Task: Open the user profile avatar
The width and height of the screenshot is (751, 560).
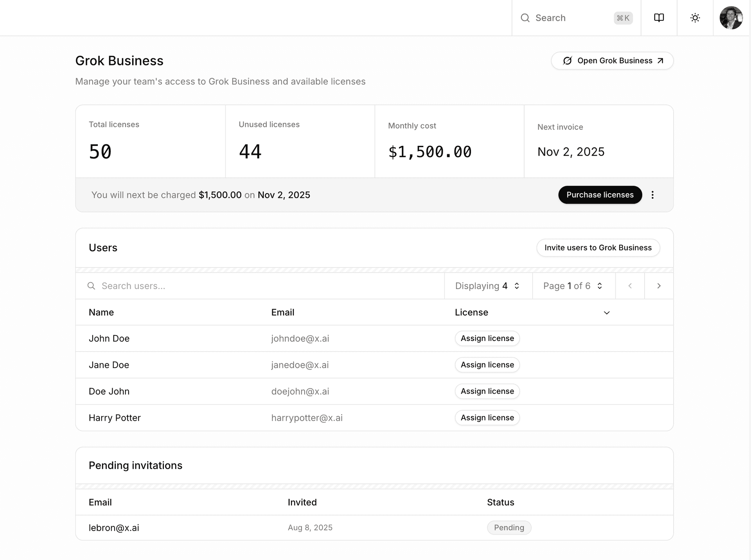Action: tap(731, 18)
